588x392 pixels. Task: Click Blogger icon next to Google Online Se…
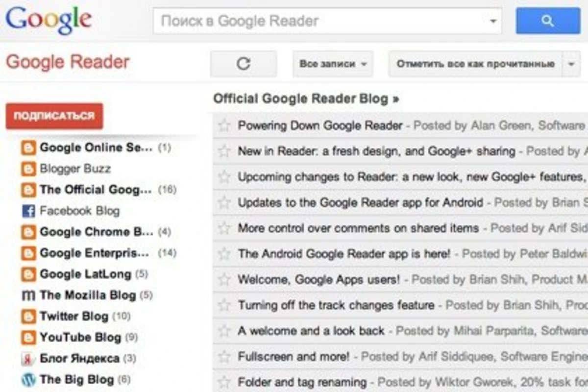[28, 147]
